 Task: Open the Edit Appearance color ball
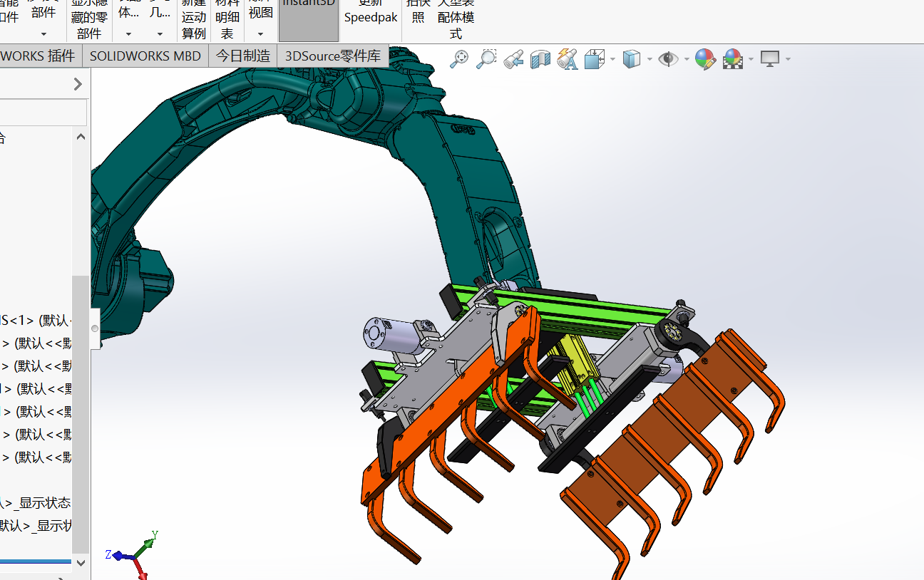705,58
